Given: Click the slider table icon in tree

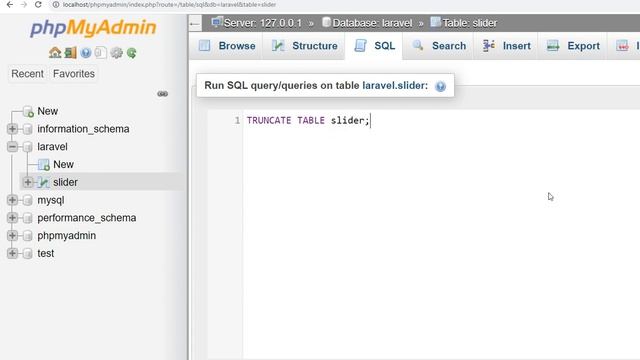Looking at the screenshot, I should [x=43, y=182].
